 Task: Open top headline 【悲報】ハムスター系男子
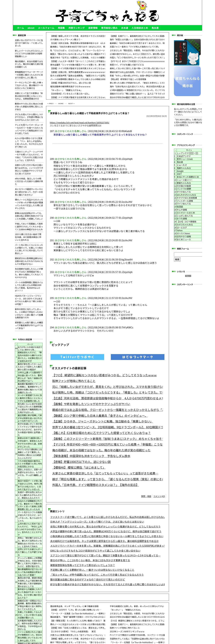pos(78,61)
